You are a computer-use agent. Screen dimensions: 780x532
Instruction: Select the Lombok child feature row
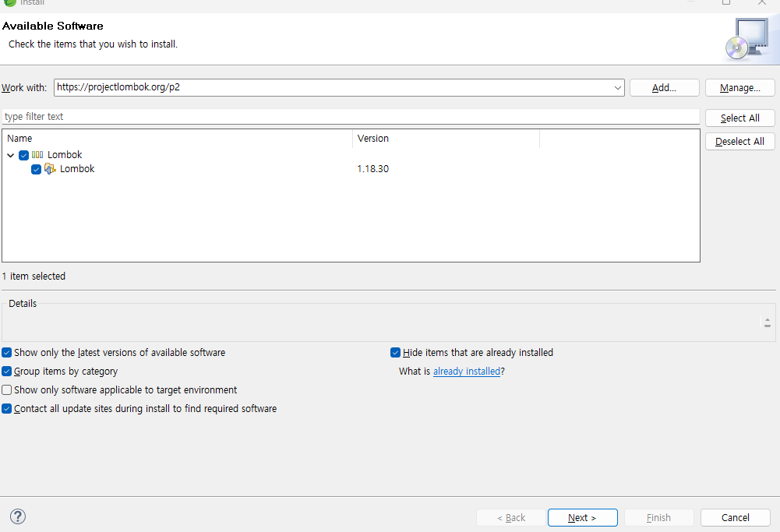coord(77,169)
